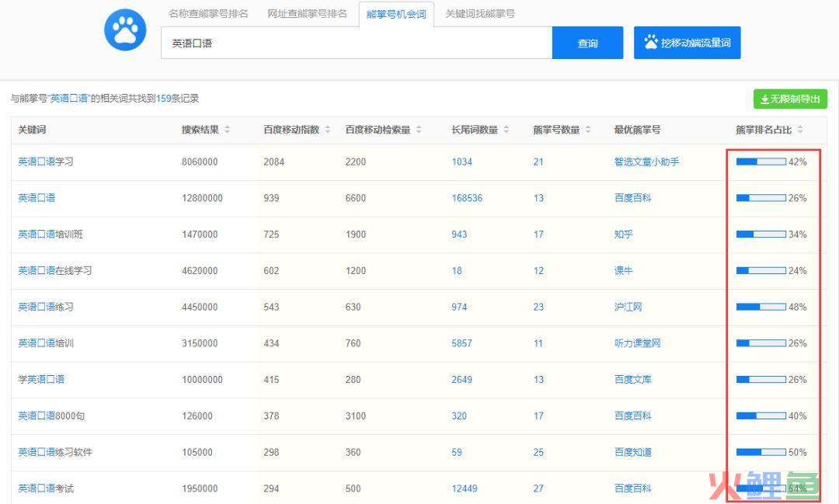The width and height of the screenshot is (839, 504).
Task: Click search result value 12800000
Action: pyautogui.click(x=202, y=198)
